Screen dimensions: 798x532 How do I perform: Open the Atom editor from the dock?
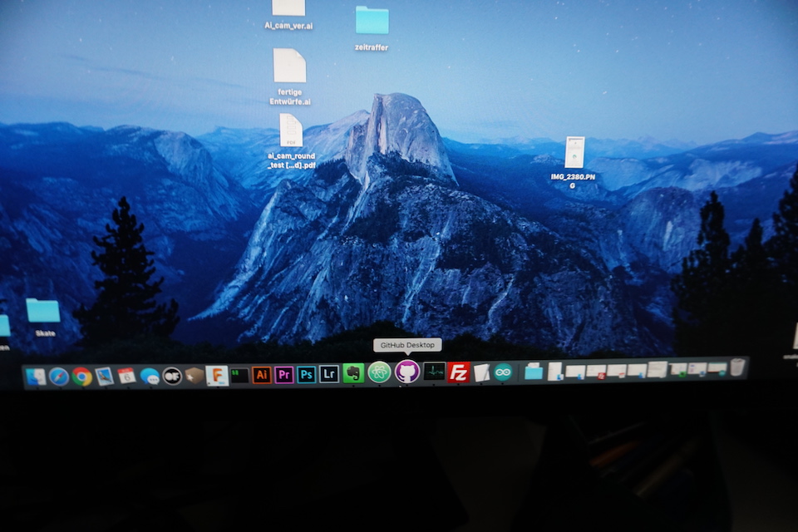(379, 372)
